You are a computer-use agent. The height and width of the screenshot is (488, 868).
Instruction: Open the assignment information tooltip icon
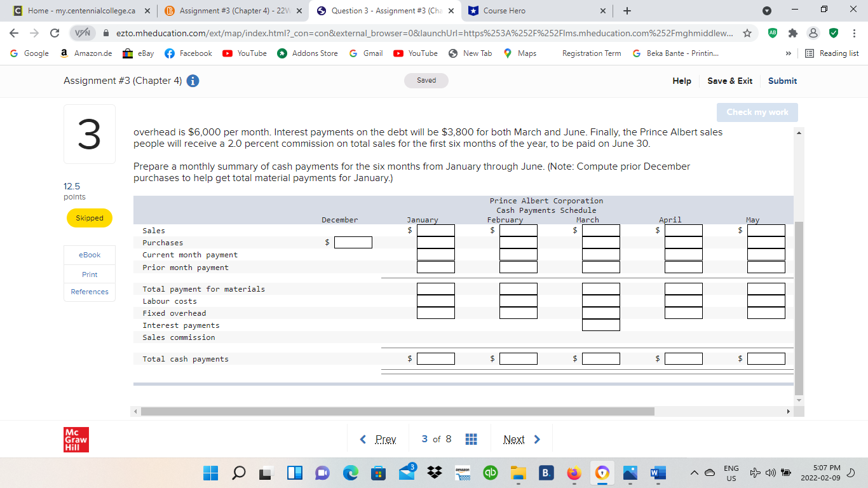pyautogui.click(x=192, y=81)
